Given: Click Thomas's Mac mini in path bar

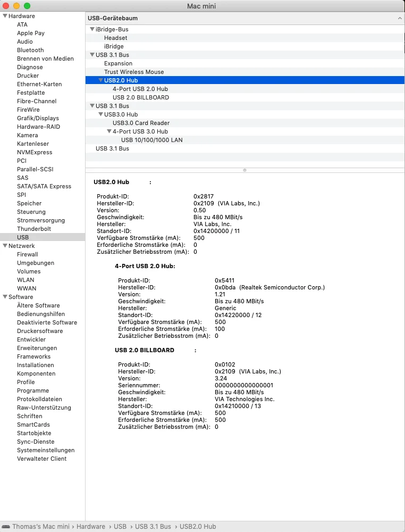Looking at the screenshot, I should pyautogui.click(x=41, y=527).
